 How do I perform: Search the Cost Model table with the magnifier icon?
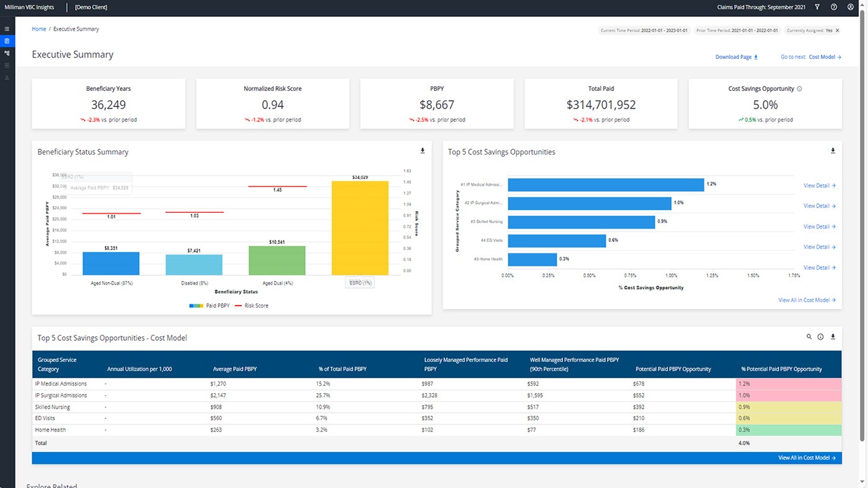[809, 336]
